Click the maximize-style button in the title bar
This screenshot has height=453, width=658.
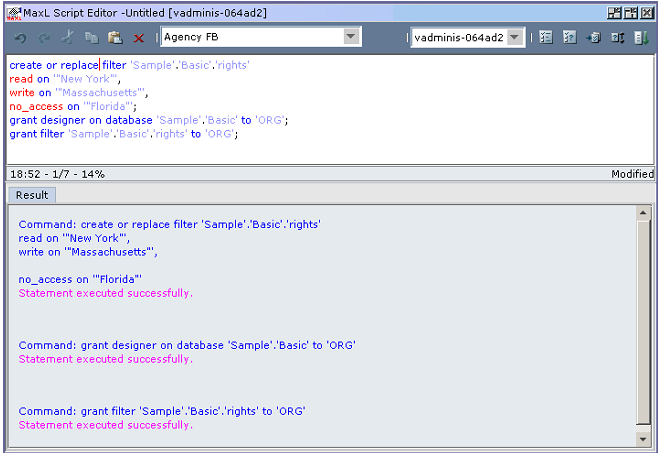[x=631, y=13]
